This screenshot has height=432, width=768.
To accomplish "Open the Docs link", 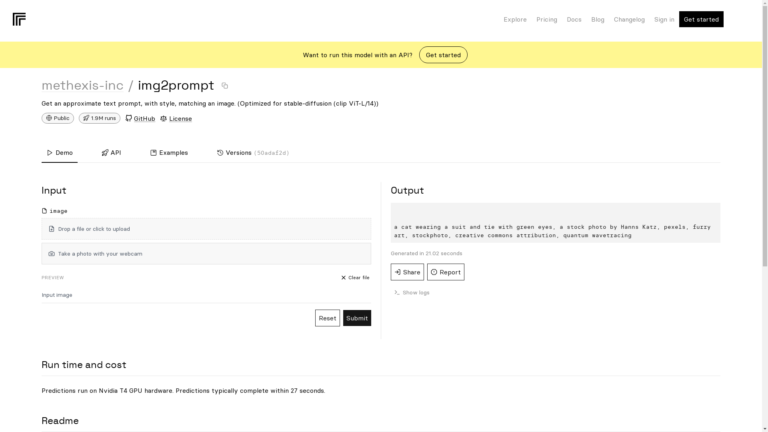I will 574,20.
